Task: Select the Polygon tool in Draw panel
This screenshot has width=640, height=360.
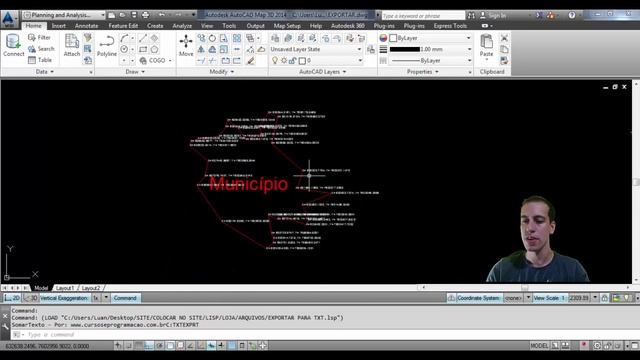Action: [154, 49]
